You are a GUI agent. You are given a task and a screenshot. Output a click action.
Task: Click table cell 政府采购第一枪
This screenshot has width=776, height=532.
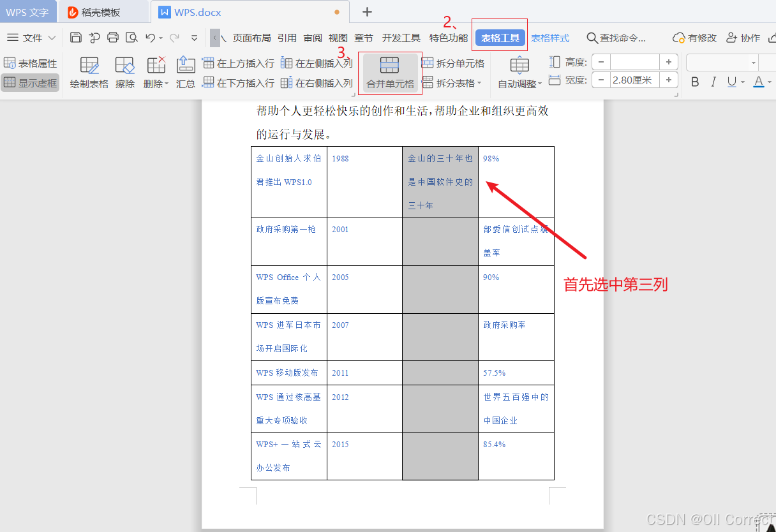(x=288, y=241)
